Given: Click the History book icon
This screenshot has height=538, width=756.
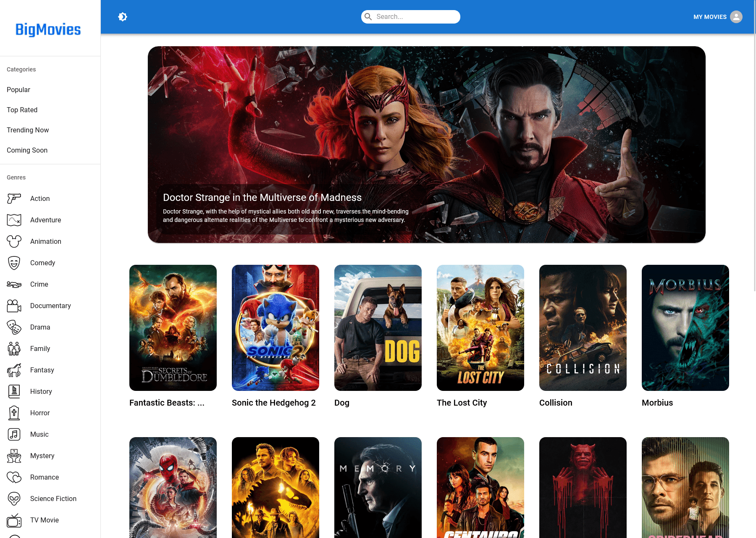Looking at the screenshot, I should [x=14, y=391].
